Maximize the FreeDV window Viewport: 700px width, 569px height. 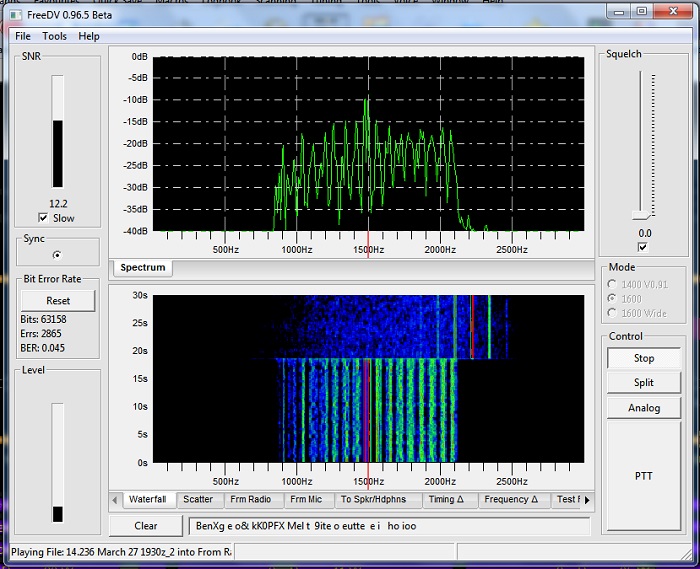(641, 12)
